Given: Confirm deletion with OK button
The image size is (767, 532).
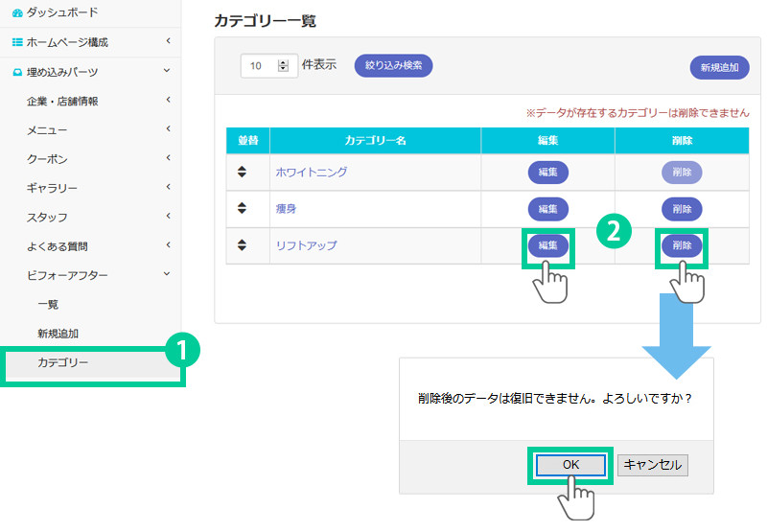Looking at the screenshot, I should (570, 464).
